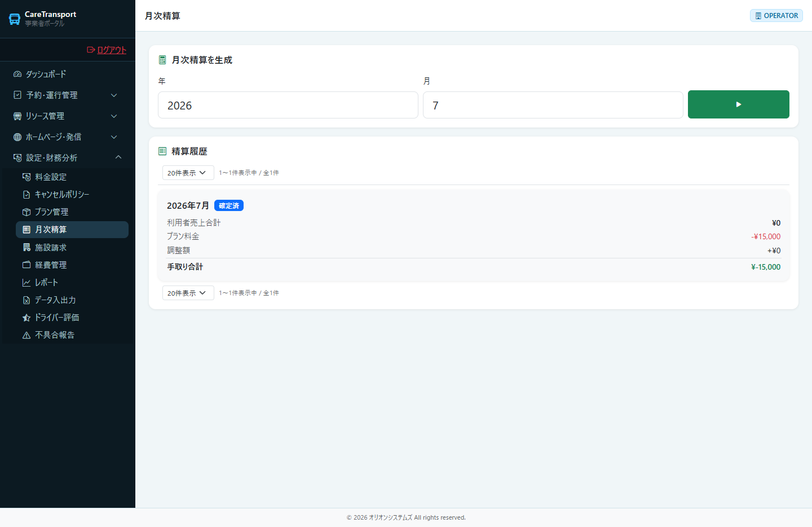Select the 施設請求 menu item
Viewport: 812px width, 527px height.
[x=72, y=248]
